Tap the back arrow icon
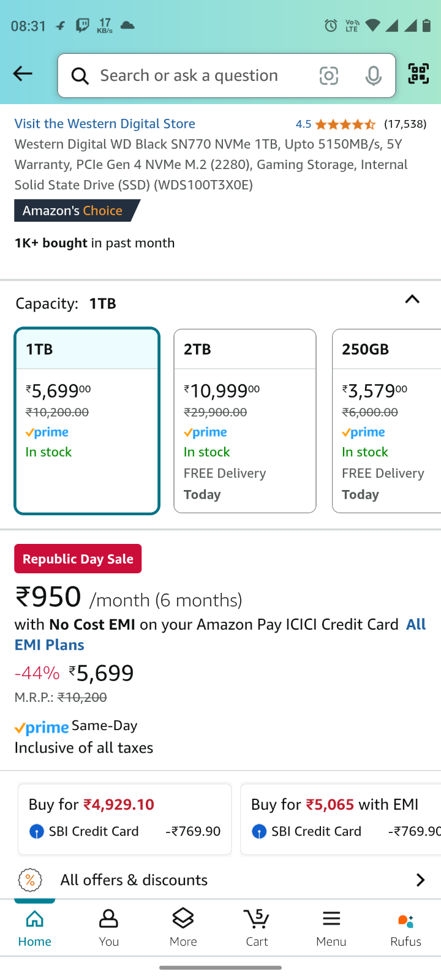Image resolution: width=441 pixels, height=980 pixels. pyautogui.click(x=23, y=74)
